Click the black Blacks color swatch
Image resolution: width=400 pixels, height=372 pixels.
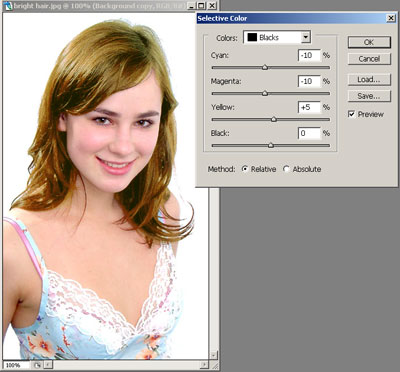[x=252, y=37]
